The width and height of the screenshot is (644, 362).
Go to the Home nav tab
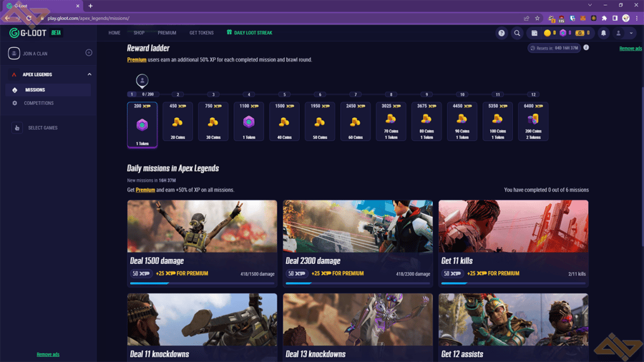(x=114, y=33)
